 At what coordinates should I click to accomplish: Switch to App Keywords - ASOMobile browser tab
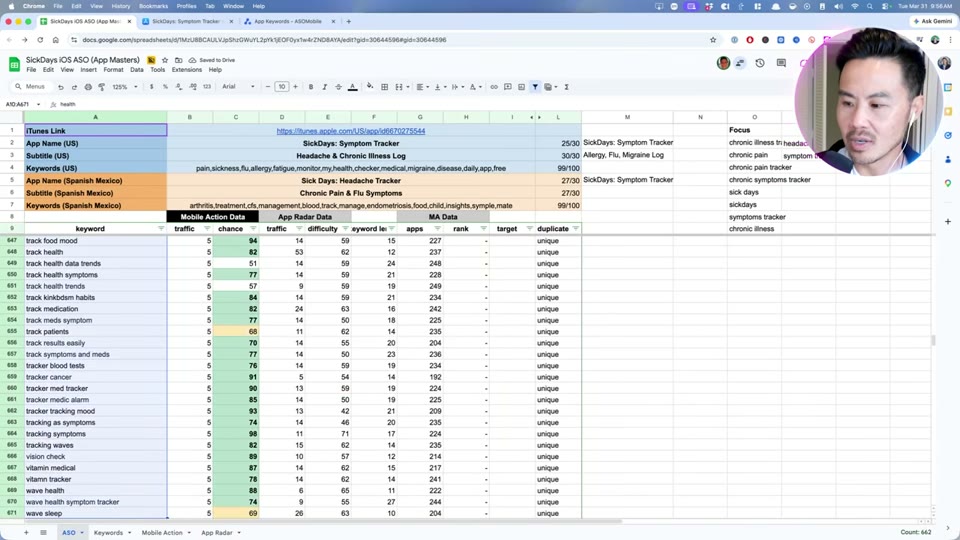[288, 21]
